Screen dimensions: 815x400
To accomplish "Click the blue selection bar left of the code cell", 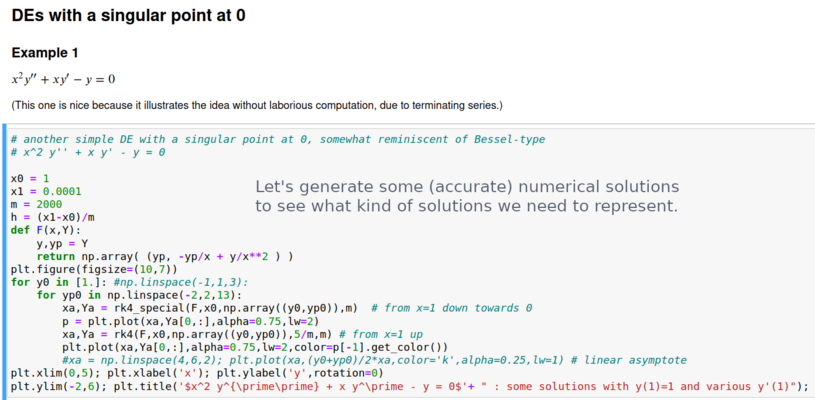I will (x=3, y=262).
